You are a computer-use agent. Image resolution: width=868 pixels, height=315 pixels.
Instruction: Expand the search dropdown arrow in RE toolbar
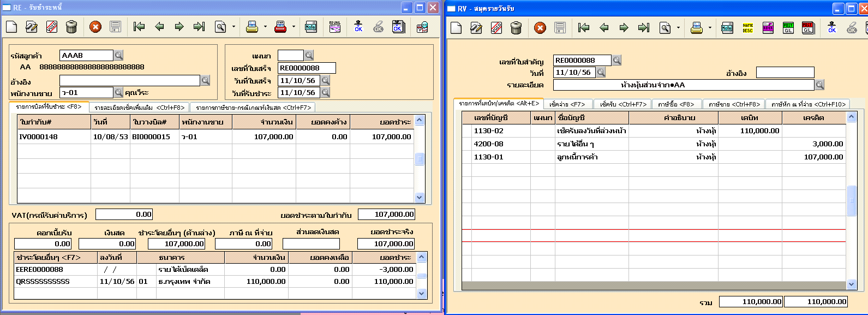point(234,27)
